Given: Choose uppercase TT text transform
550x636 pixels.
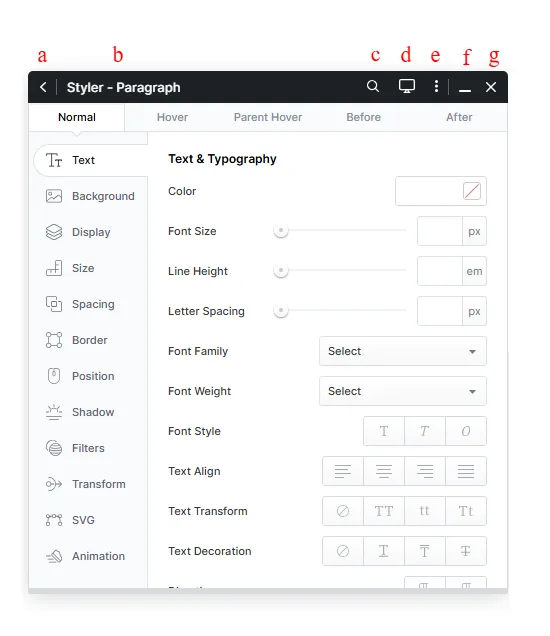Looking at the screenshot, I should 384,511.
